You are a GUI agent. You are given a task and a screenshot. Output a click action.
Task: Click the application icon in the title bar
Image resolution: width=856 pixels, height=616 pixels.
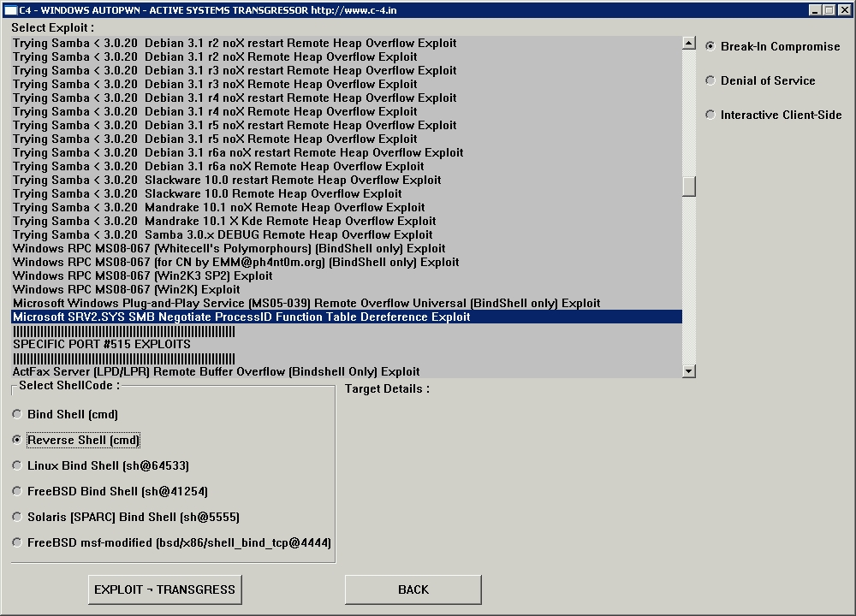click(x=10, y=9)
